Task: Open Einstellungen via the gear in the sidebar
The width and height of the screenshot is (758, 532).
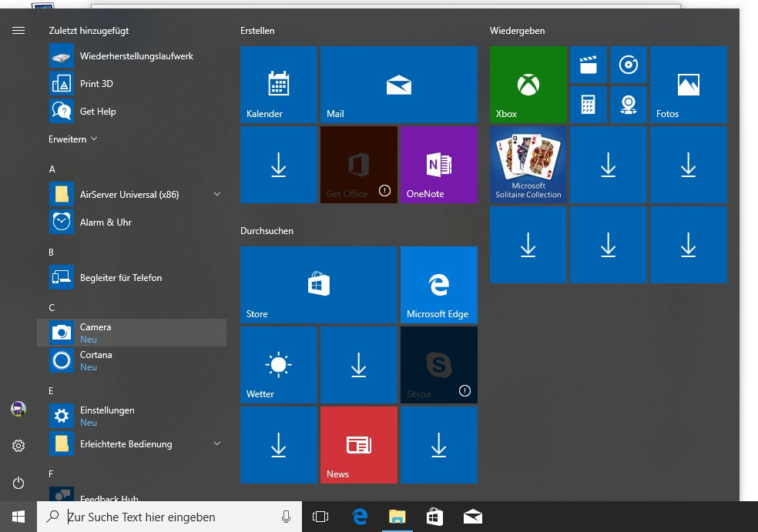Action: coord(18,445)
